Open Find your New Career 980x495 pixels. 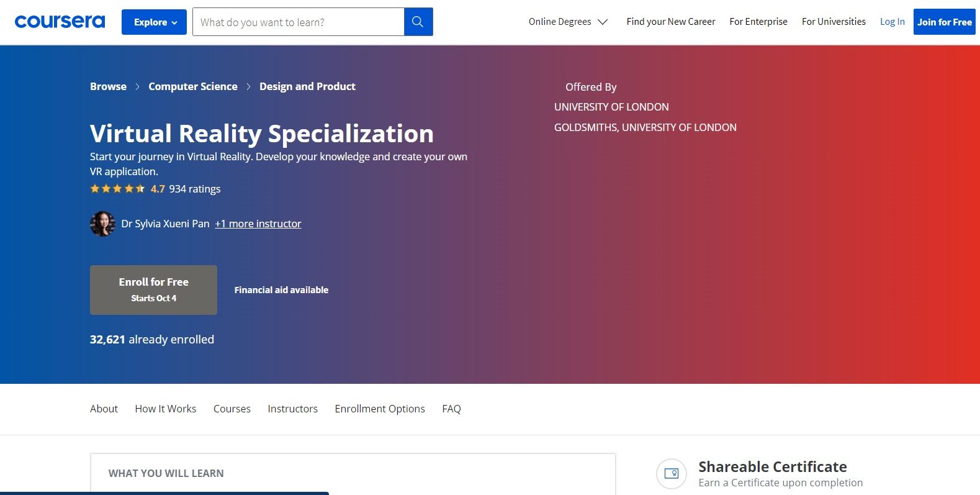pos(671,22)
